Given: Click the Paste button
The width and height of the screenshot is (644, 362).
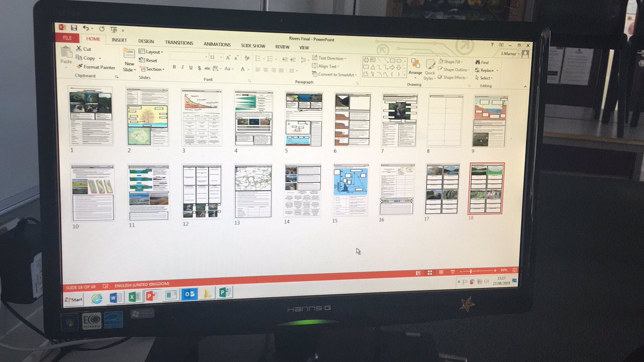Looking at the screenshot, I should tap(67, 56).
